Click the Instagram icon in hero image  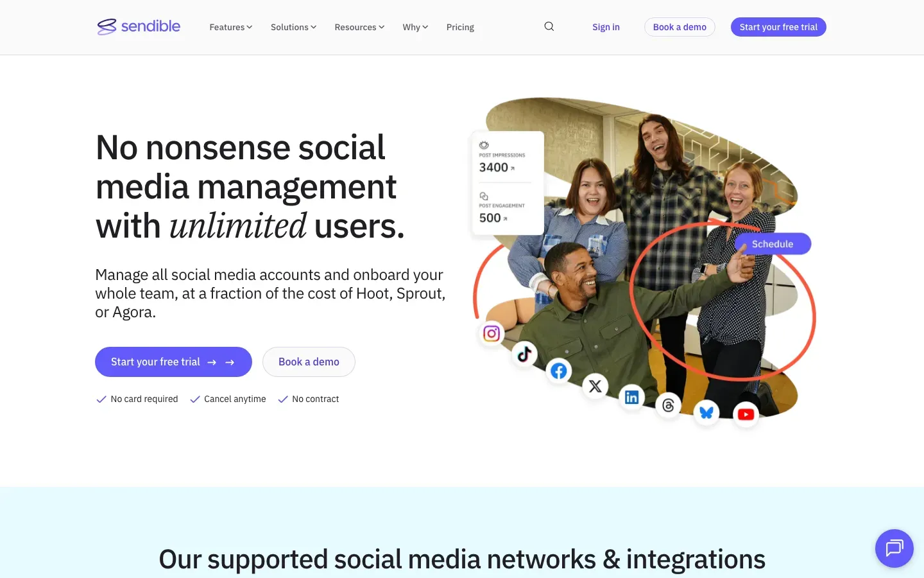[492, 333]
